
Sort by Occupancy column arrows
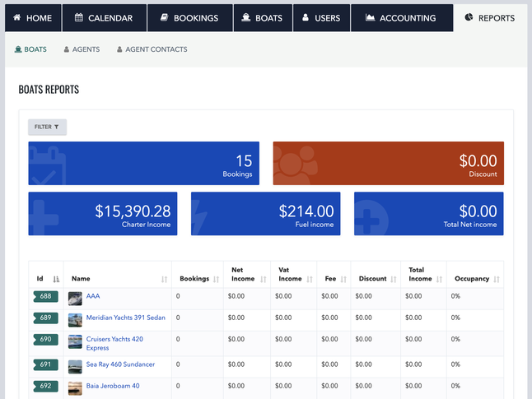(x=496, y=279)
